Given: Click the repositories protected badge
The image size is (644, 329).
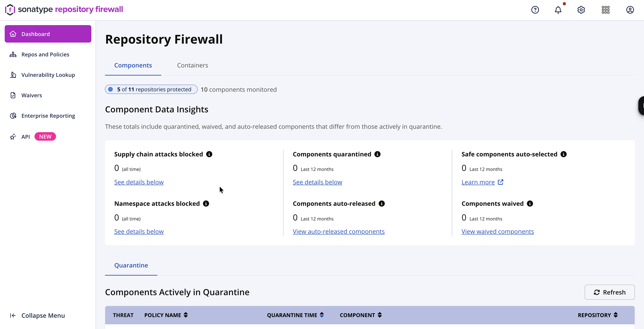Looking at the screenshot, I should 151,89.
